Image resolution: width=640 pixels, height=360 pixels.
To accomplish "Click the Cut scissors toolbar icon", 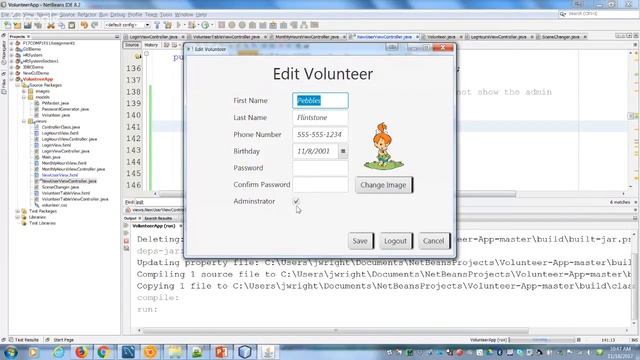I will (51, 25).
